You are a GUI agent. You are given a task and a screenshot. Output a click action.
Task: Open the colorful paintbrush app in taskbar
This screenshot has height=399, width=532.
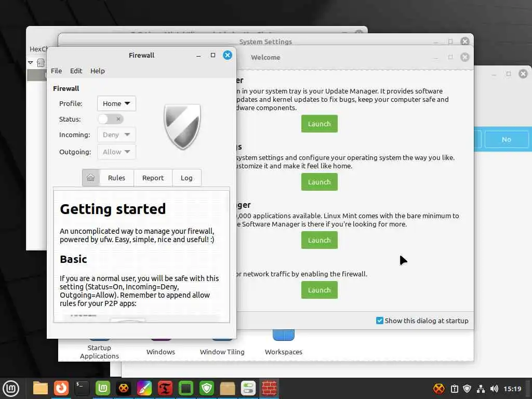point(144,389)
